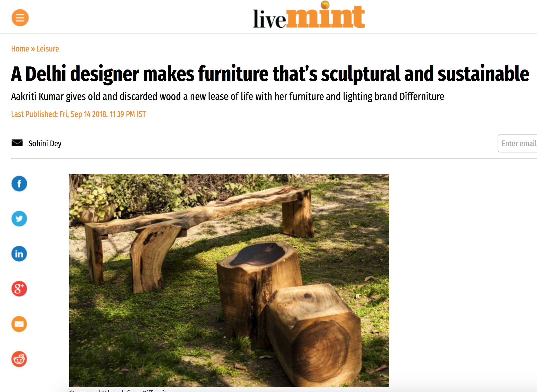Click the subheading about Aakriti Kumar

228,97
